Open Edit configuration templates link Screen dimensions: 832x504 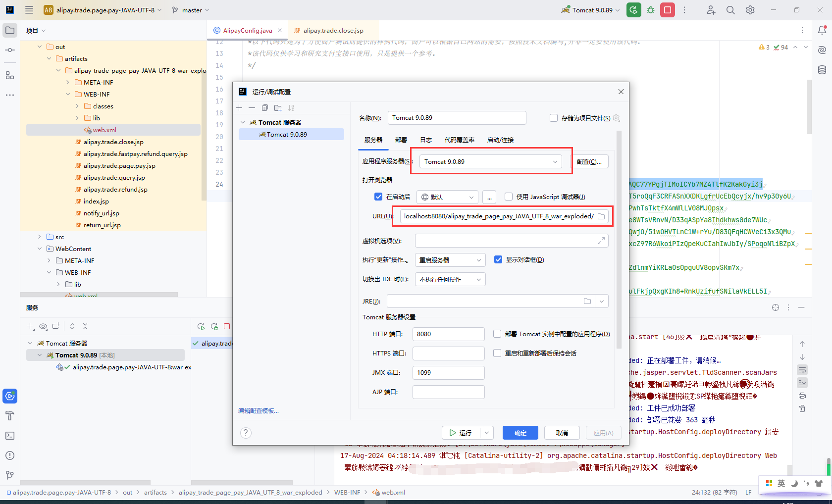[259, 411]
